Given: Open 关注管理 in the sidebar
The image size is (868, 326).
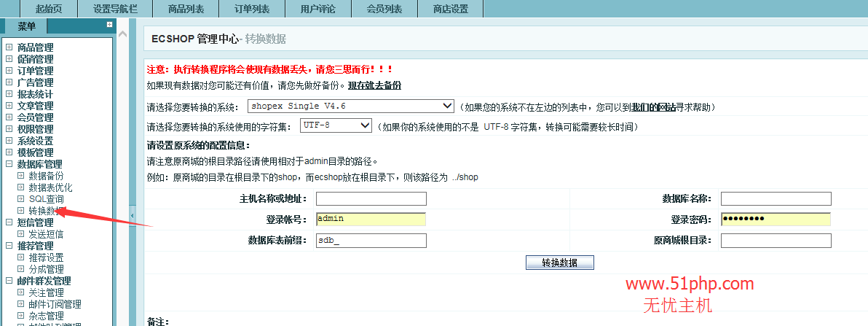Looking at the screenshot, I should point(46,292).
